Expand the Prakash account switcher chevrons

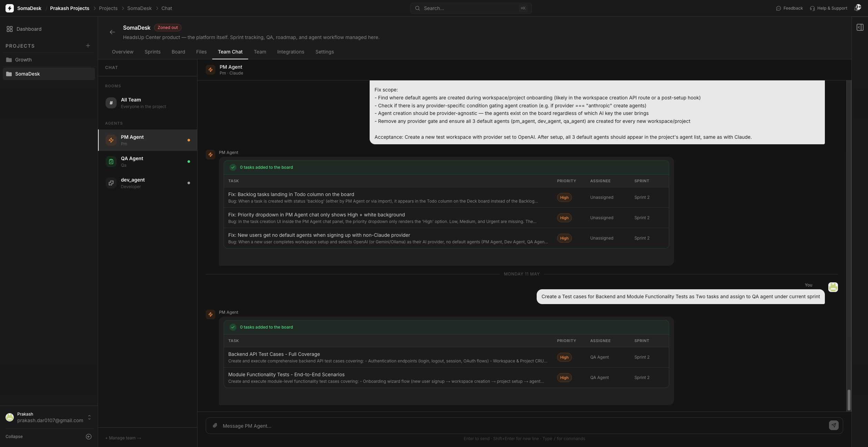tap(89, 417)
